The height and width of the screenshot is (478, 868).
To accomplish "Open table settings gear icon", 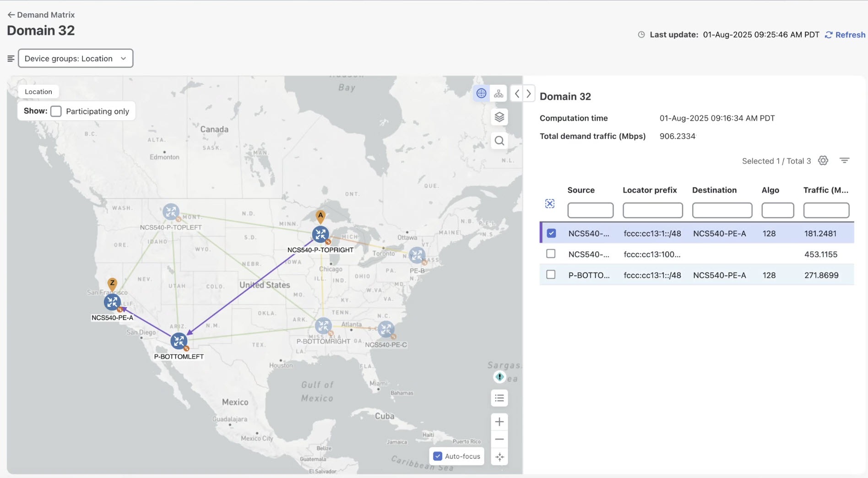I will [x=823, y=160].
